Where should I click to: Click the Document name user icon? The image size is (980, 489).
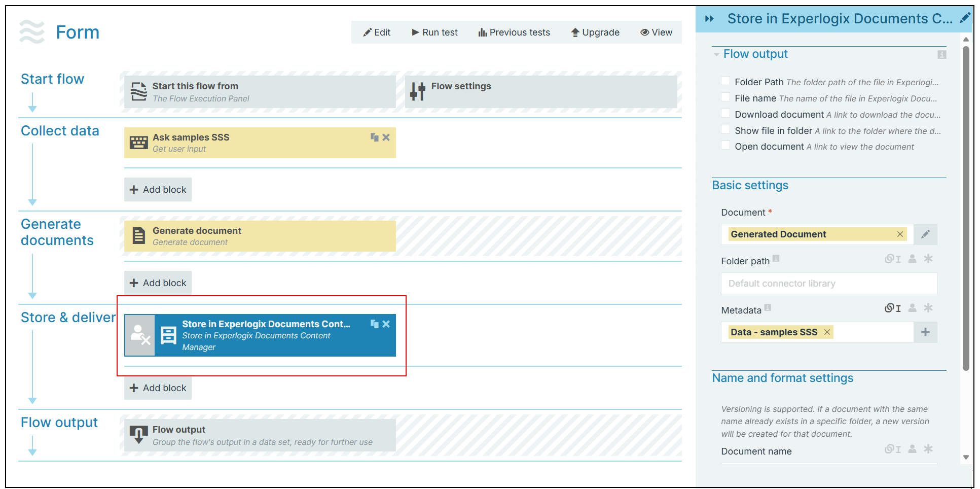pos(912,449)
